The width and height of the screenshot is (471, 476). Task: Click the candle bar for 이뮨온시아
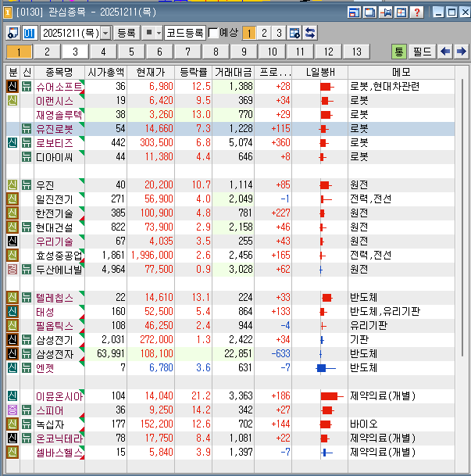pos(332,396)
